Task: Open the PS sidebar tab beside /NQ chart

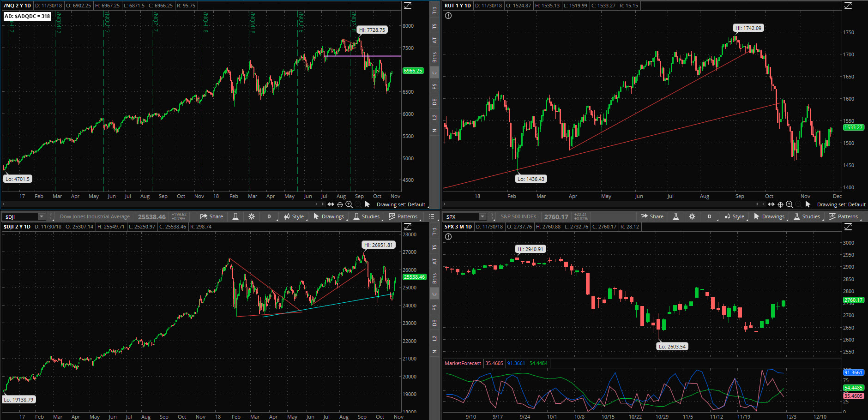Action: click(x=434, y=86)
